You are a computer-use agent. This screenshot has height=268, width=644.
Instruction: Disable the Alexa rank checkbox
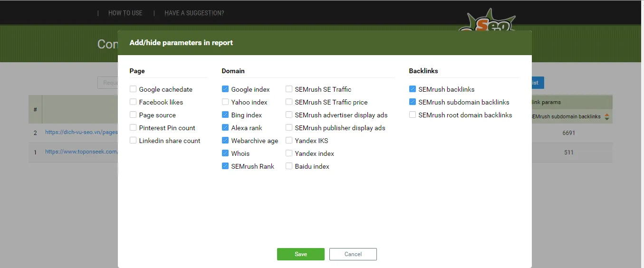point(225,128)
